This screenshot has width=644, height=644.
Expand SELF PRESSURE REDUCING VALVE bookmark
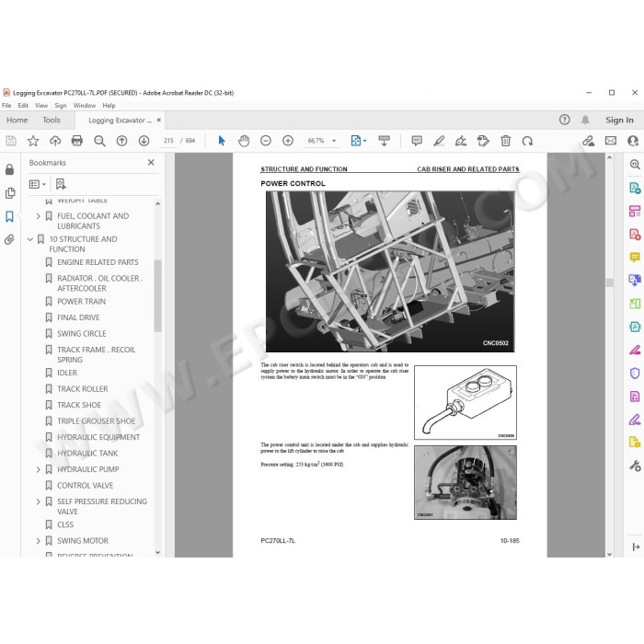pyautogui.click(x=38, y=501)
